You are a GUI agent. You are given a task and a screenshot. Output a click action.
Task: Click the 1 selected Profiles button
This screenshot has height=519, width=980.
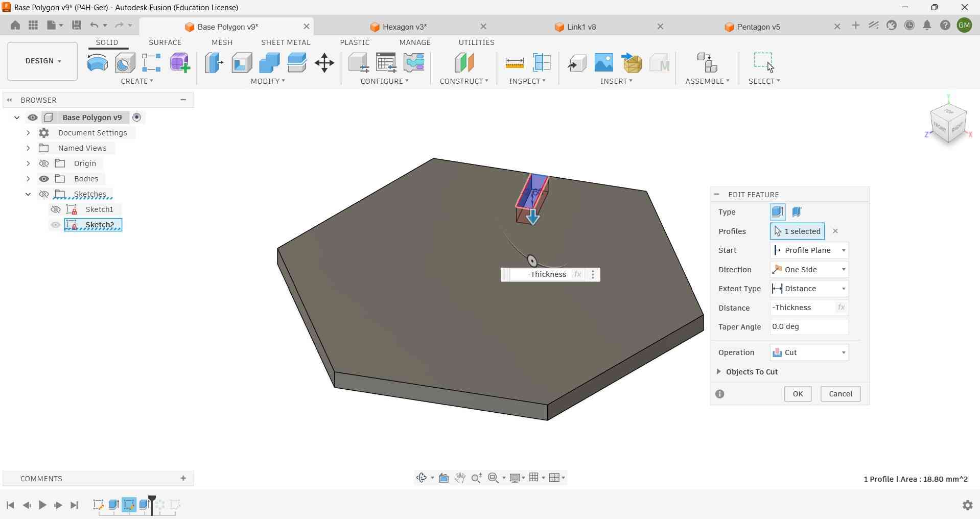pos(797,231)
